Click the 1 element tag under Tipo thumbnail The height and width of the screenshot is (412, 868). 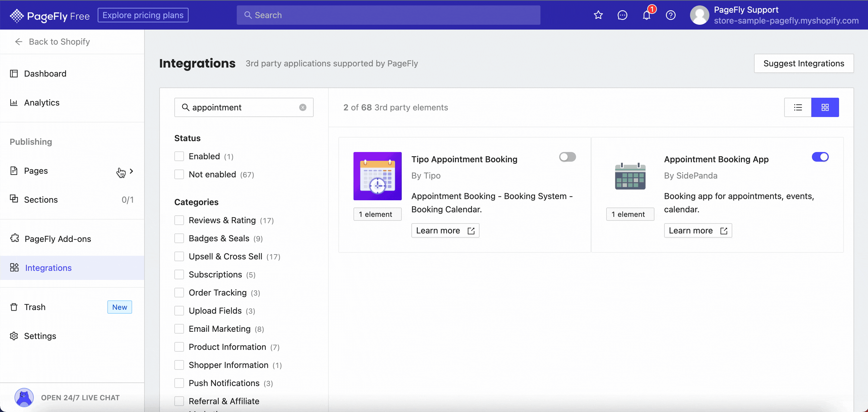[x=377, y=214]
